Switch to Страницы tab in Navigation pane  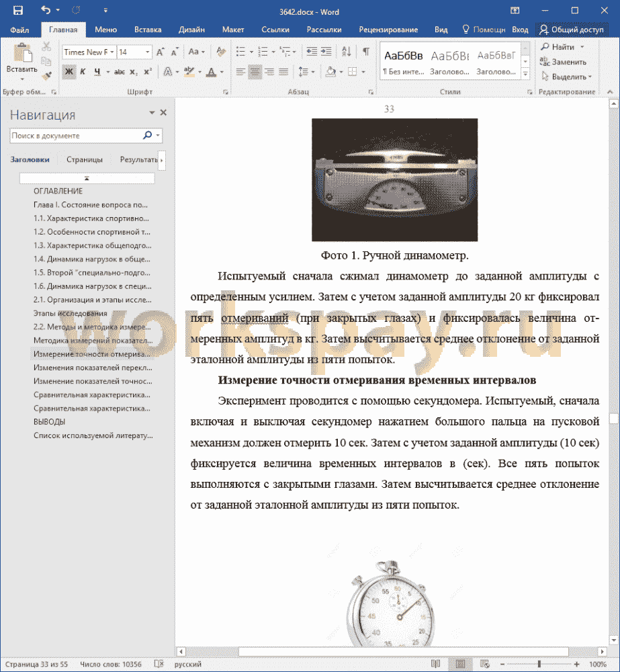[x=85, y=159]
